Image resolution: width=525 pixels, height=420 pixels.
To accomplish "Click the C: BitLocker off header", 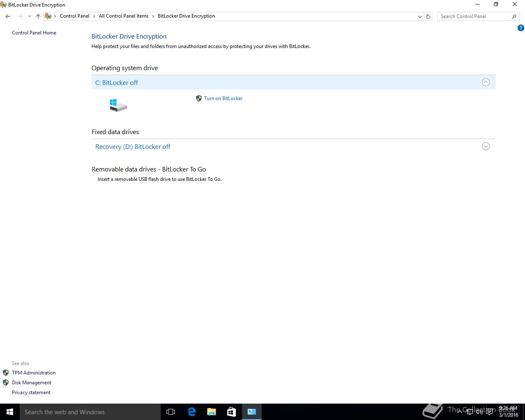I will (x=294, y=82).
